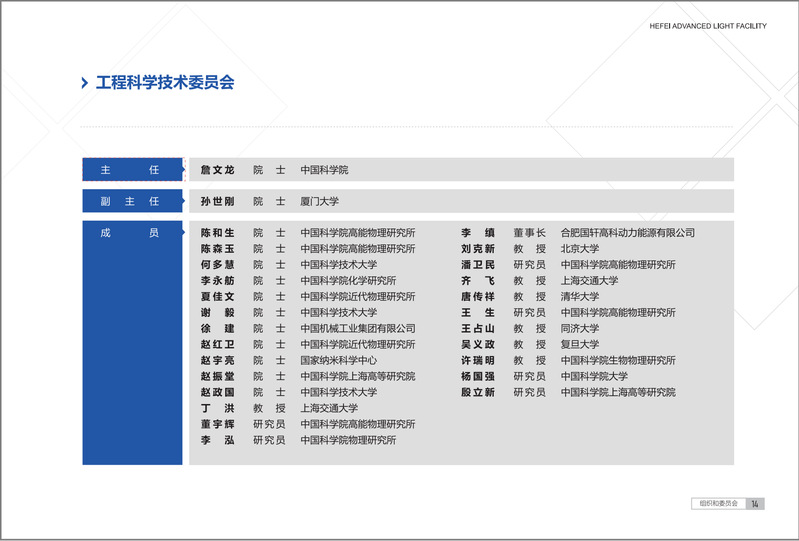Click the name 赵宇亮
799x541 pixels.
click(x=218, y=361)
